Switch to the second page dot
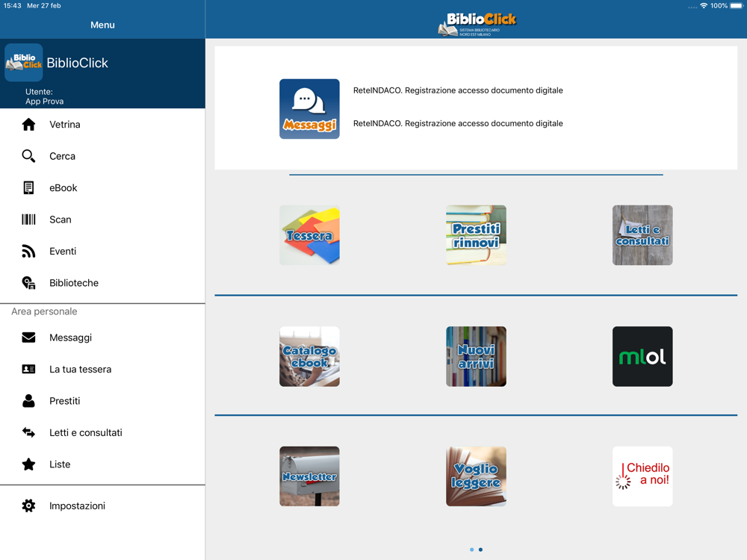 (480, 550)
